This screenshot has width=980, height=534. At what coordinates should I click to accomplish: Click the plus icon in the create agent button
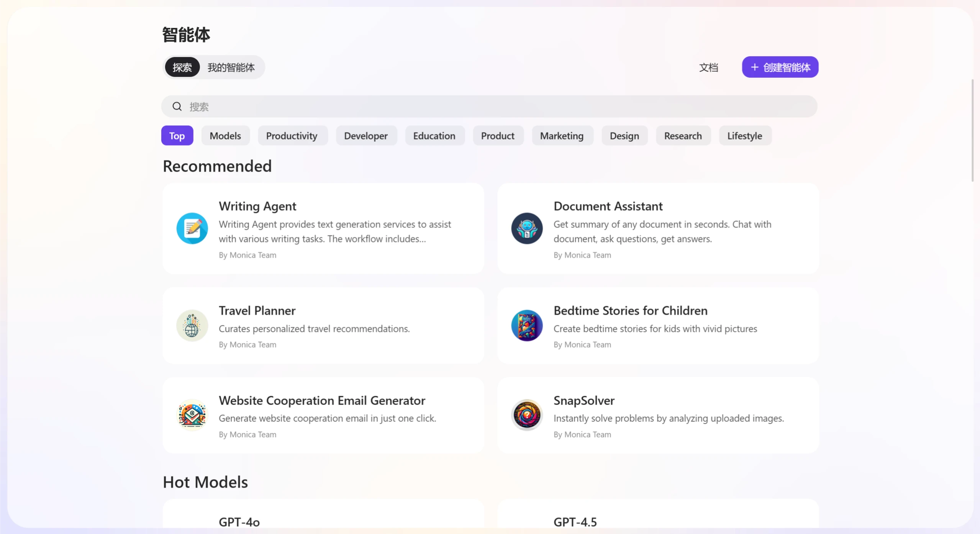pos(754,67)
